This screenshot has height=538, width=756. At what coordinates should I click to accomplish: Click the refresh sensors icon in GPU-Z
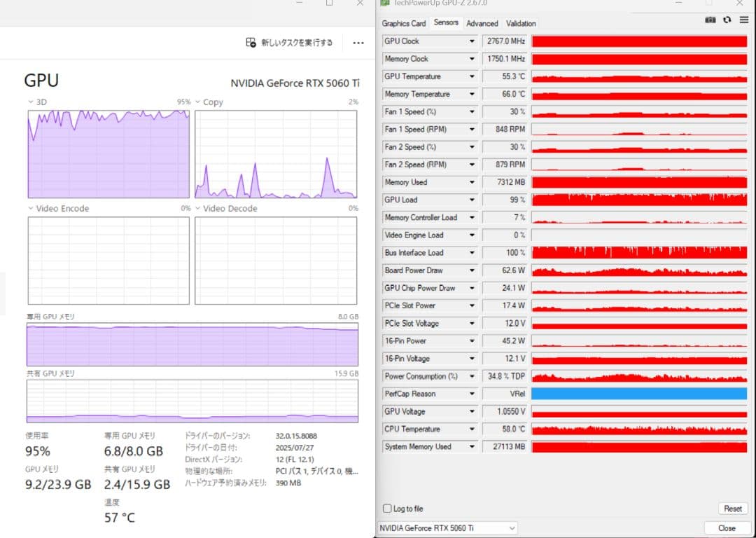(x=728, y=20)
